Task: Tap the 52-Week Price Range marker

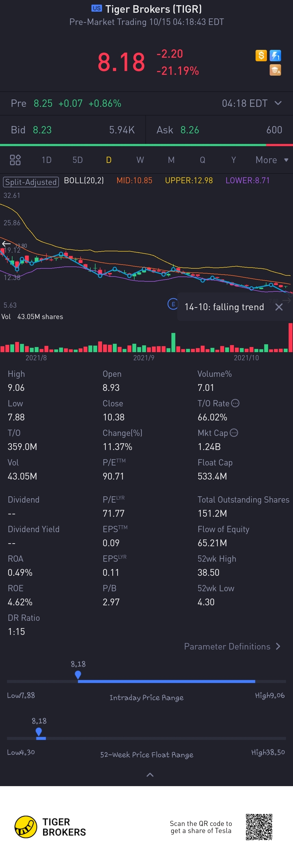Action: (x=39, y=732)
